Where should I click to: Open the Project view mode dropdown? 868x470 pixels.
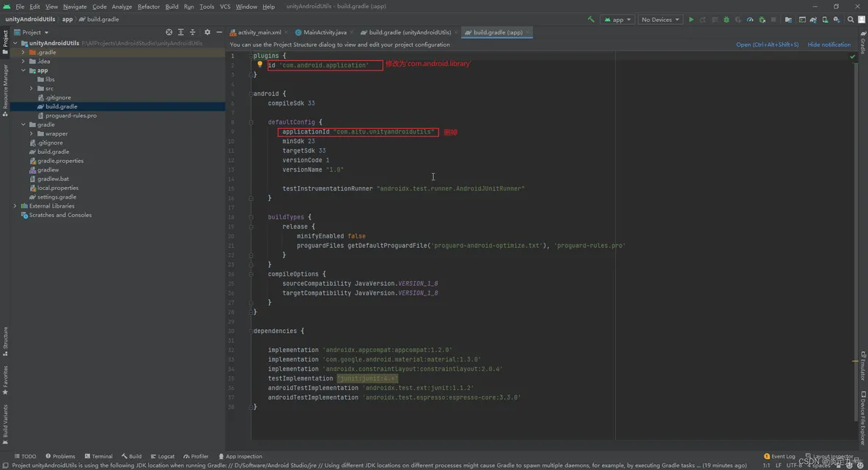pyautogui.click(x=32, y=32)
